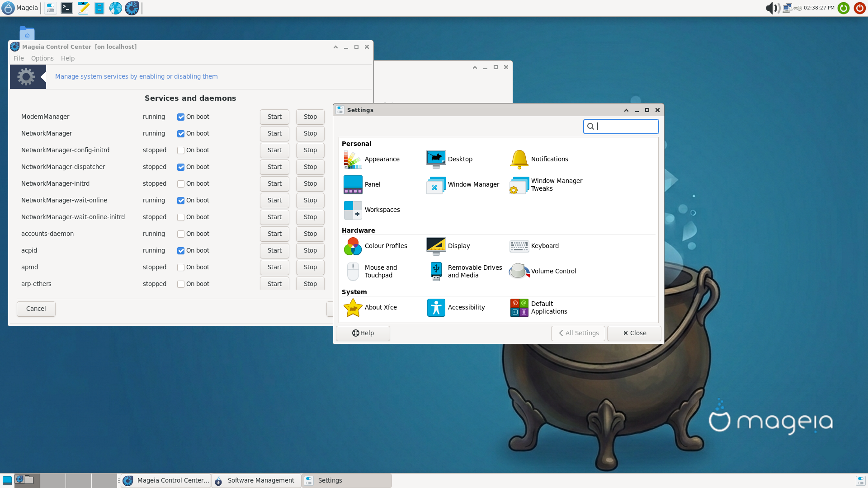Image resolution: width=868 pixels, height=488 pixels.
Task: Open Colour Profiles settings
Action: (x=375, y=246)
